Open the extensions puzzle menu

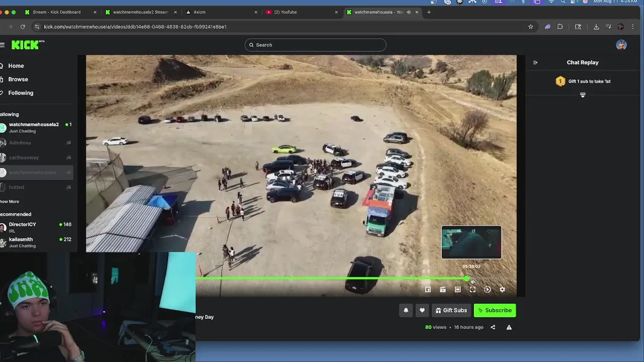560,27
